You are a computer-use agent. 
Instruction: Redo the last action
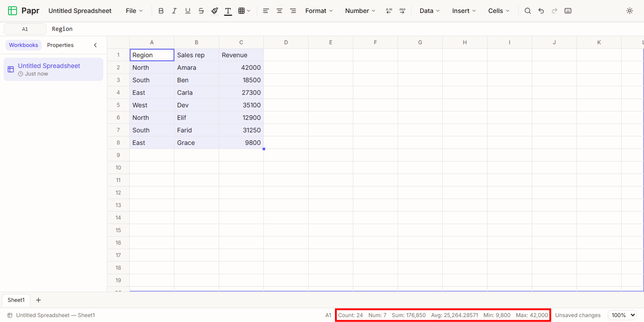tap(555, 11)
